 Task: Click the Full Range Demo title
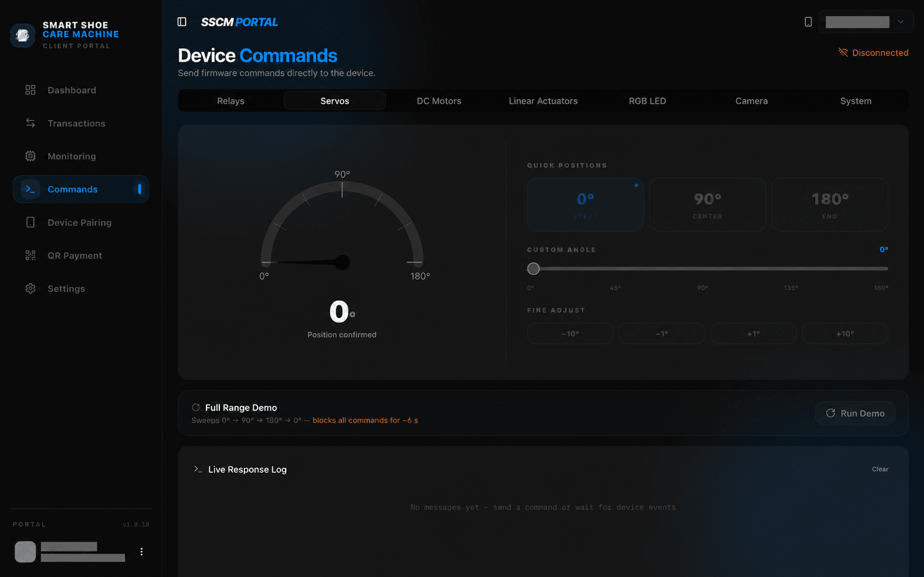click(241, 408)
